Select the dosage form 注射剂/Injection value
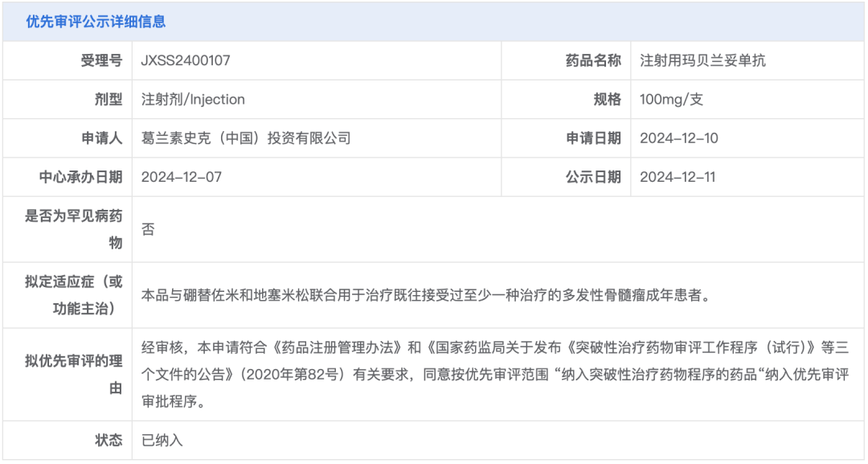This screenshot has height=464, width=868. click(193, 100)
